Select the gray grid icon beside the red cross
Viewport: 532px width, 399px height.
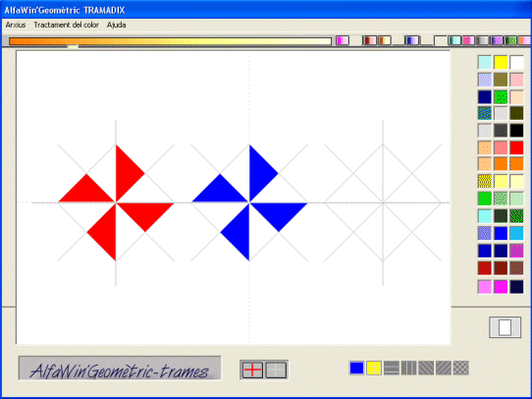coord(276,370)
